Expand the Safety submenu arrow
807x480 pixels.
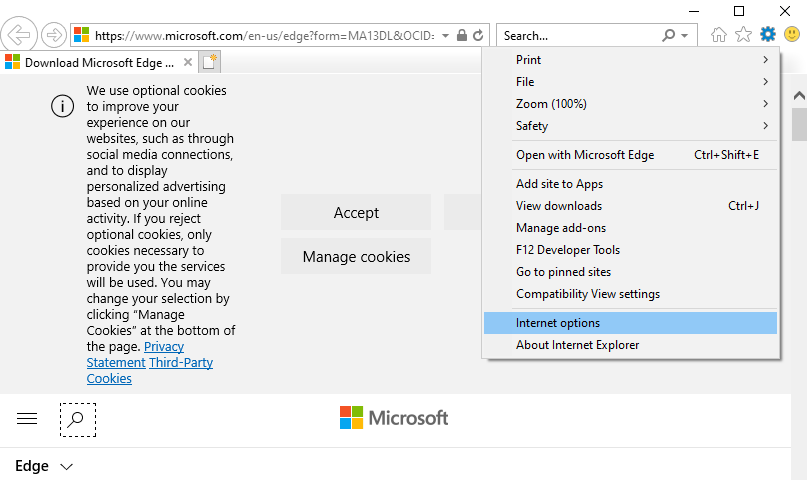pos(765,126)
